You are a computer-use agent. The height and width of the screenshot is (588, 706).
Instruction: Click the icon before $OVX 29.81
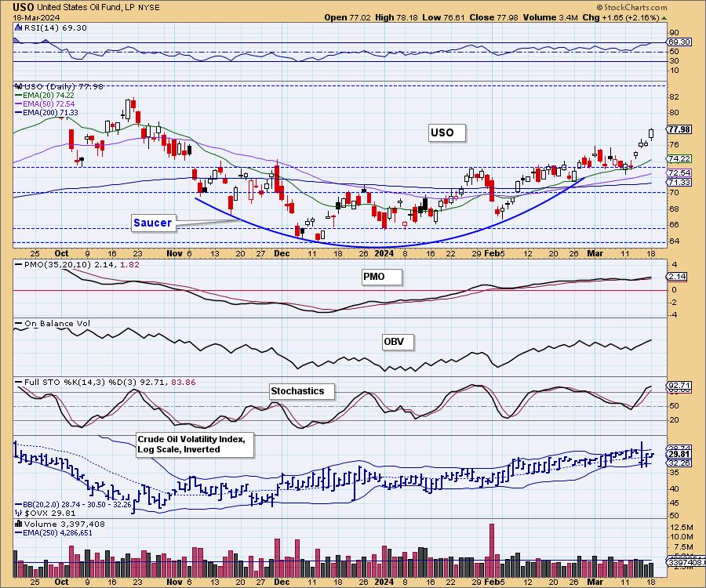[19, 513]
